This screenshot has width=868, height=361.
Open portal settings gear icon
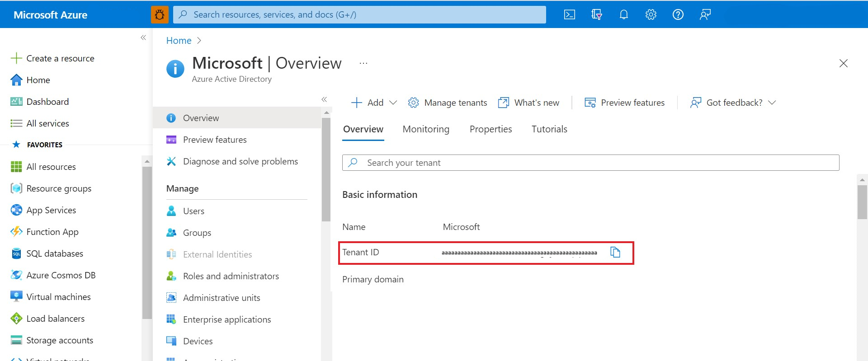[x=651, y=14]
